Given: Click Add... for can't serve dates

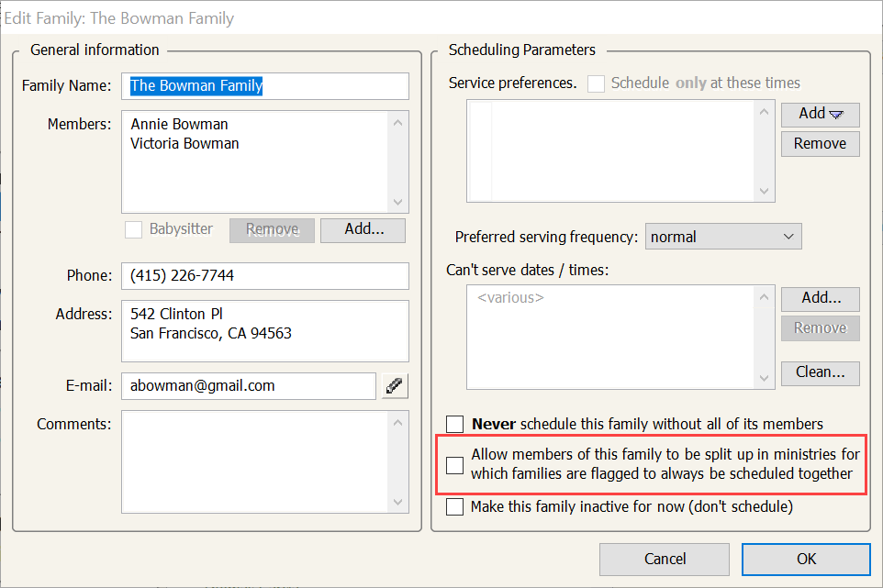Looking at the screenshot, I should tap(820, 298).
